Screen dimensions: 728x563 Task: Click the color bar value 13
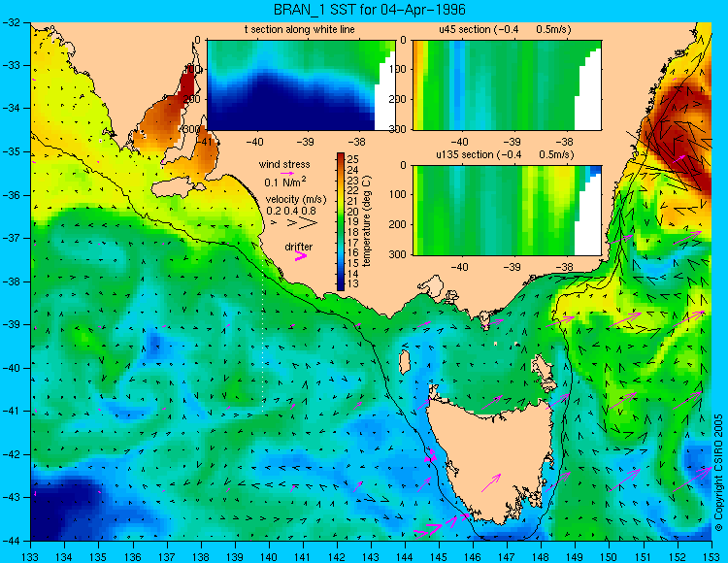pos(352,283)
